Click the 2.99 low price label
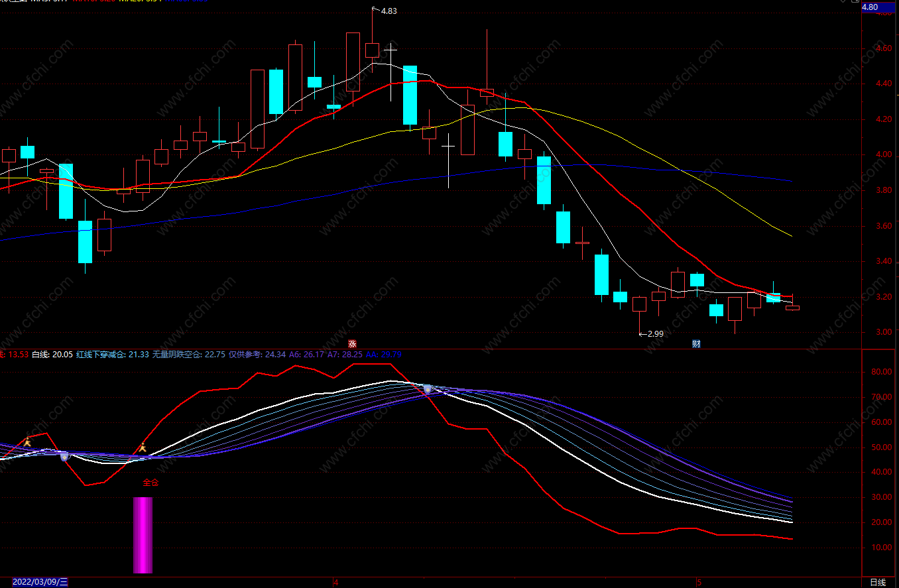The height and width of the screenshot is (588, 899). click(655, 333)
